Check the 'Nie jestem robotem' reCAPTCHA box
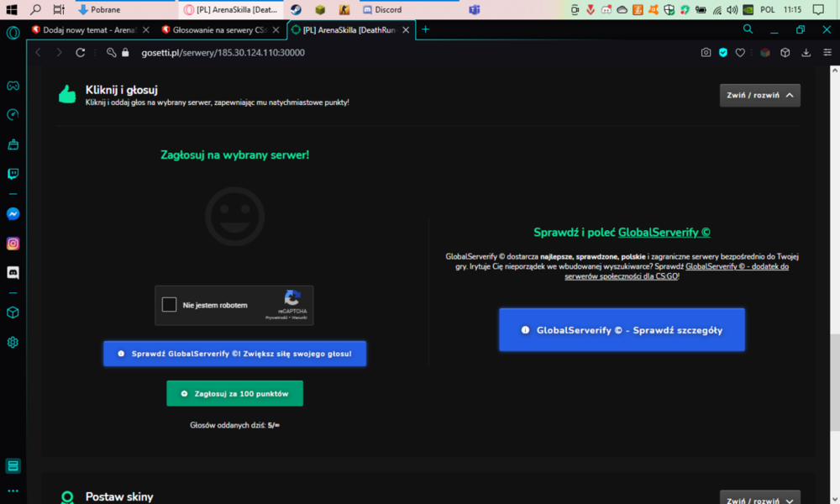Viewport: 840px width, 504px height. [x=170, y=304]
